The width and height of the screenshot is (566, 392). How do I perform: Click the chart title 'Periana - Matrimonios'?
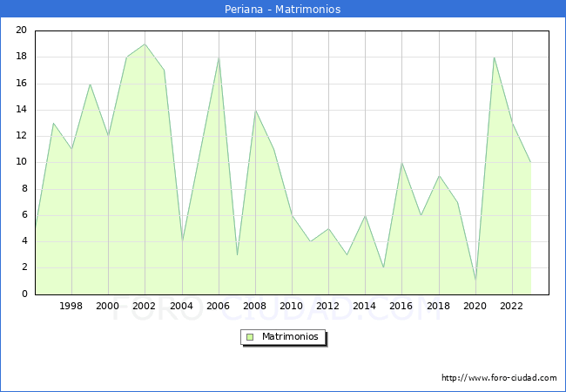click(283, 9)
